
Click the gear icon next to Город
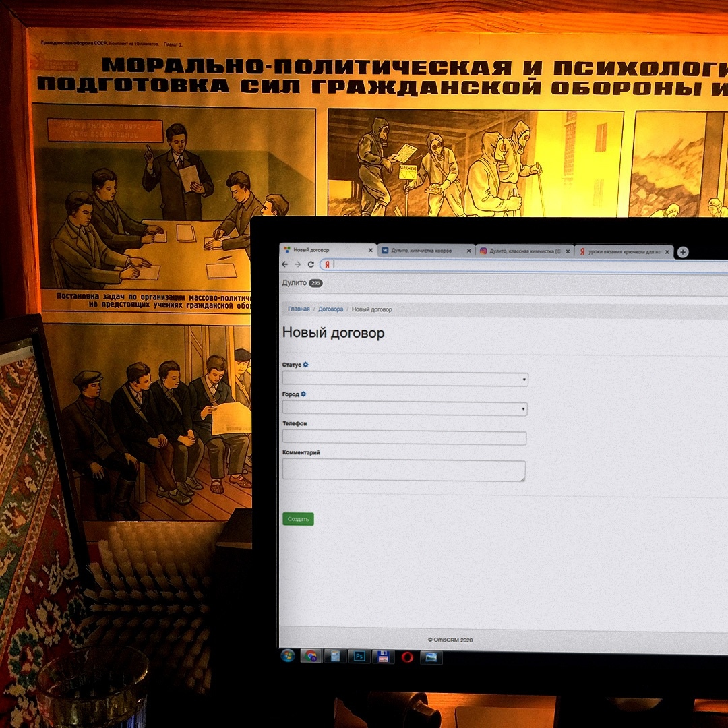303,394
